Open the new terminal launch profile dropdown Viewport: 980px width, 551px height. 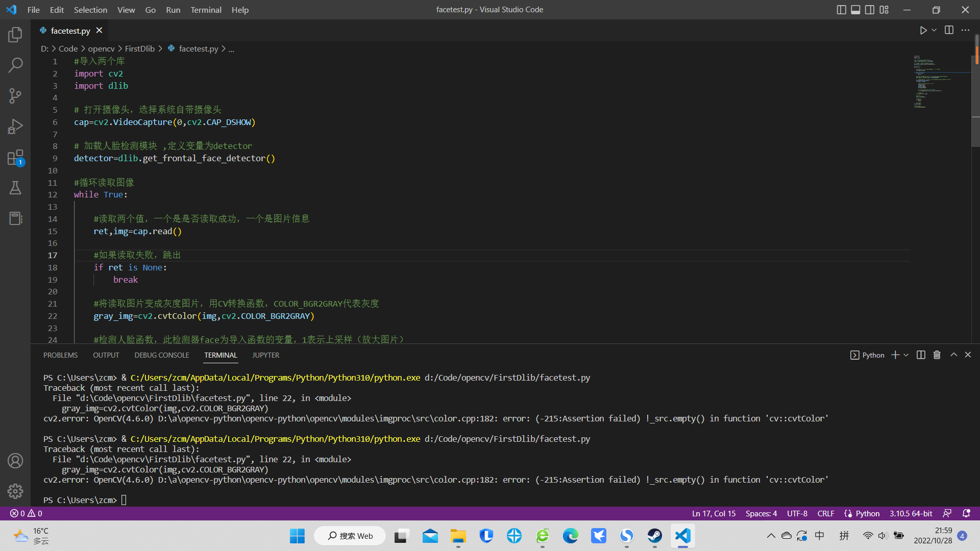(906, 355)
